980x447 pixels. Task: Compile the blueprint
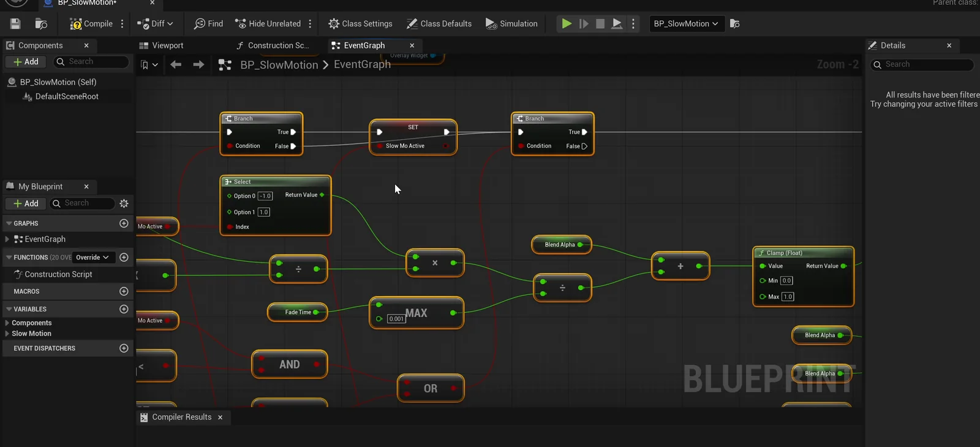point(91,24)
